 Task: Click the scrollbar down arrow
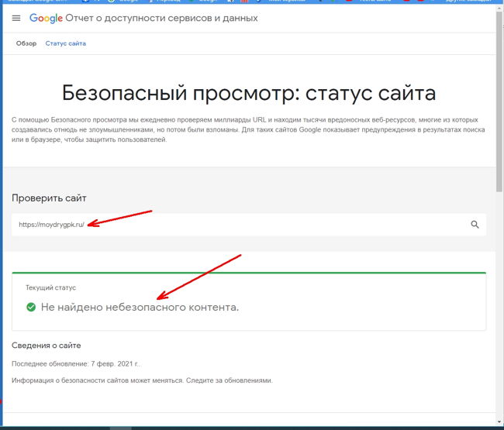click(x=499, y=421)
